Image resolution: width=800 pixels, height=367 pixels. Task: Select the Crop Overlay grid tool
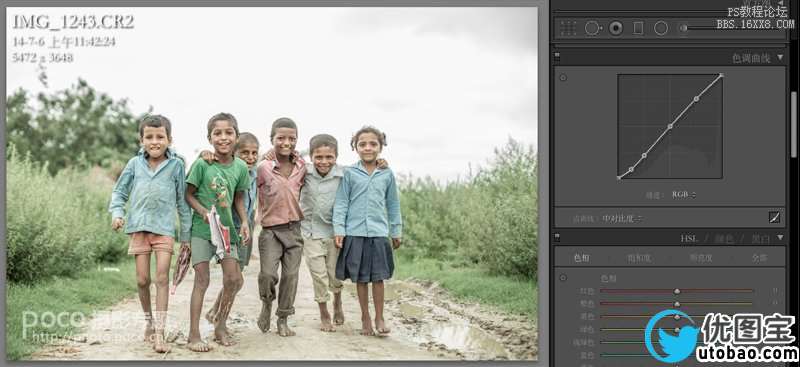(x=568, y=28)
